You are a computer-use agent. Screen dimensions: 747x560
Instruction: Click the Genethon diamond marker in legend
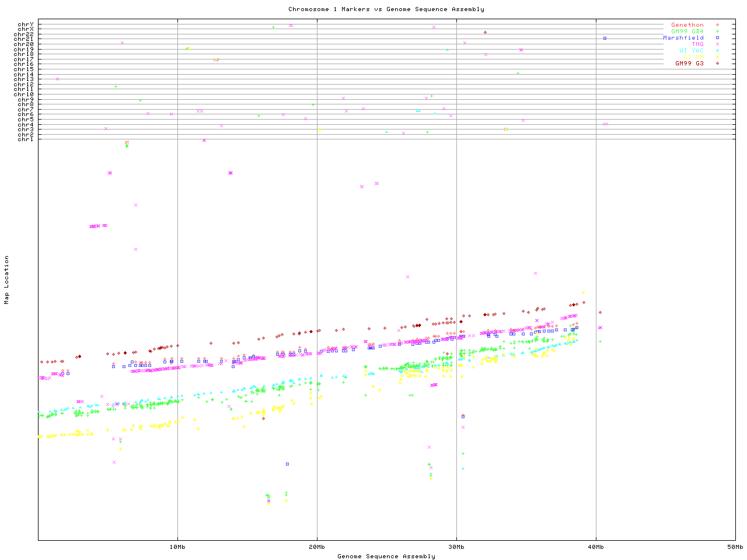717,25
